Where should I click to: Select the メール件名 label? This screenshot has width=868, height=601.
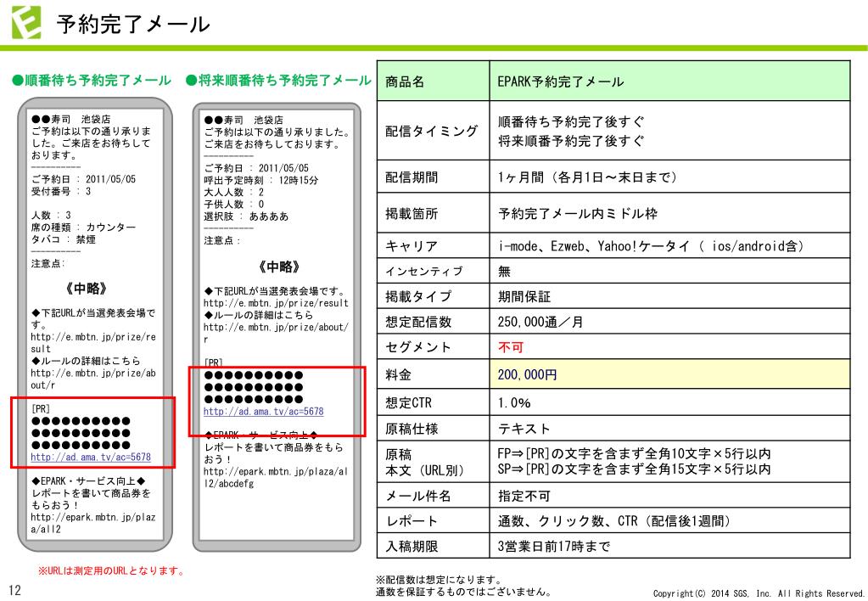pos(418,495)
